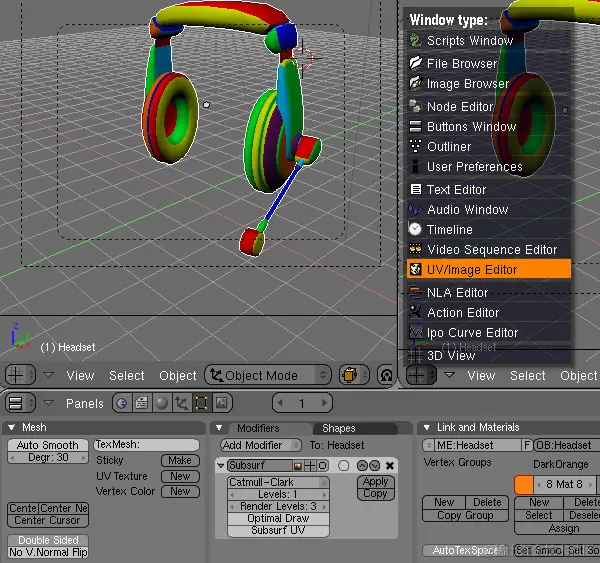Image resolution: width=600 pixels, height=563 pixels.
Task: Open Object context axis icon
Action: coord(182,403)
